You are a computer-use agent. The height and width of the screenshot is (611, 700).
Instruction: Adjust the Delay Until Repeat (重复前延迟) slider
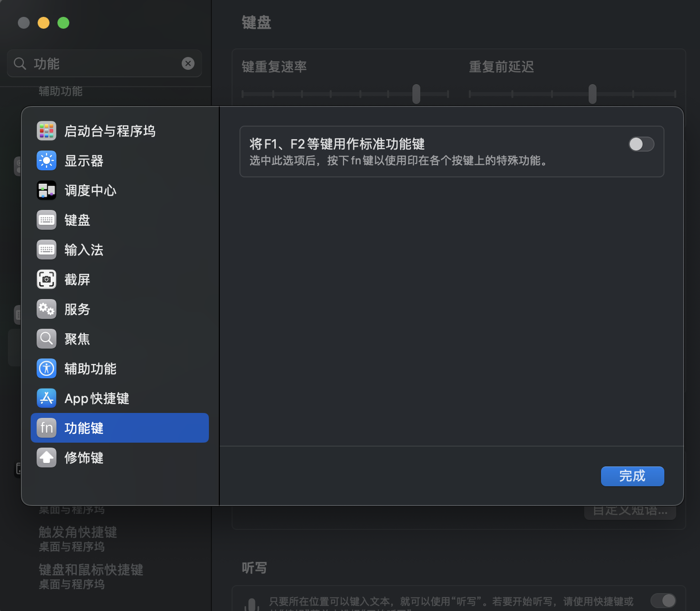pos(592,94)
